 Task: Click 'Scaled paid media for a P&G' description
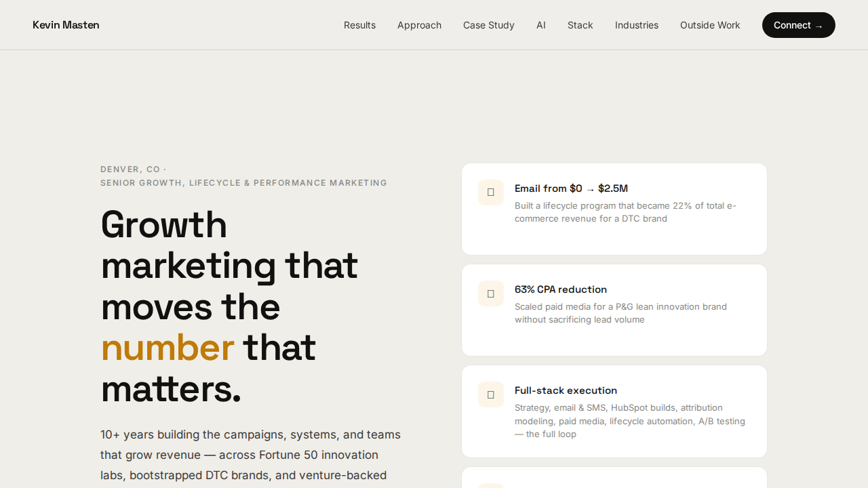tap(620, 313)
